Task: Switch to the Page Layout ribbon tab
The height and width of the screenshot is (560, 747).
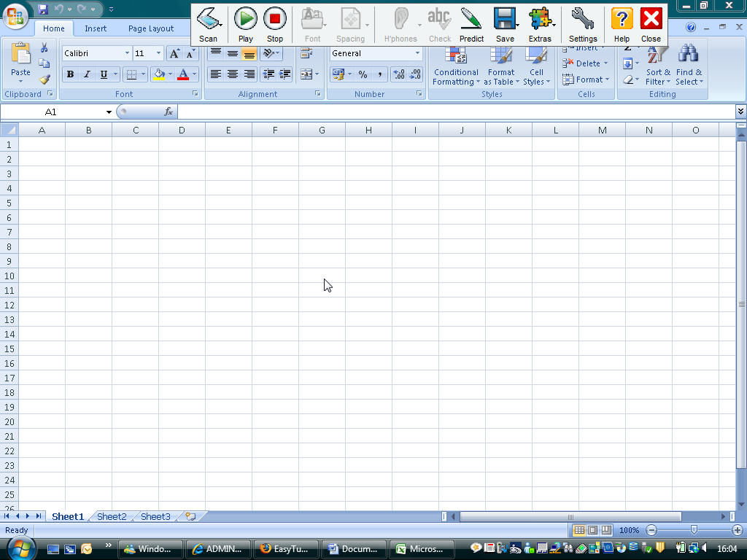Action: pos(151,28)
